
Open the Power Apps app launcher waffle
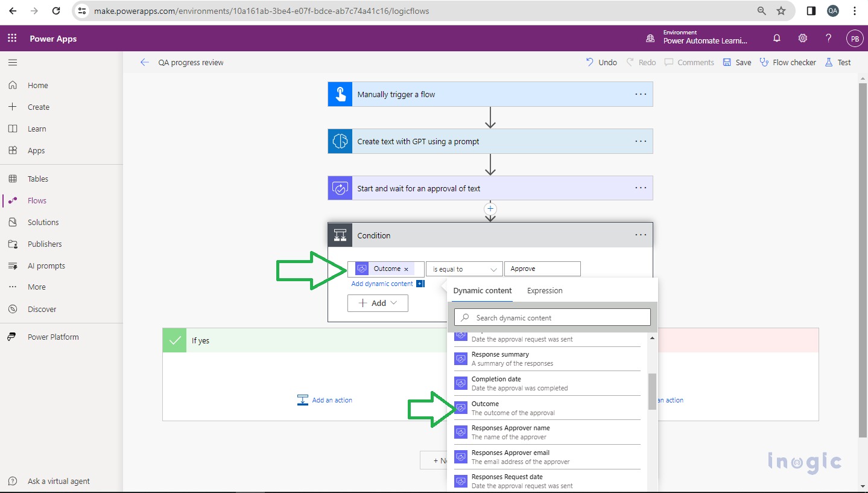click(12, 39)
